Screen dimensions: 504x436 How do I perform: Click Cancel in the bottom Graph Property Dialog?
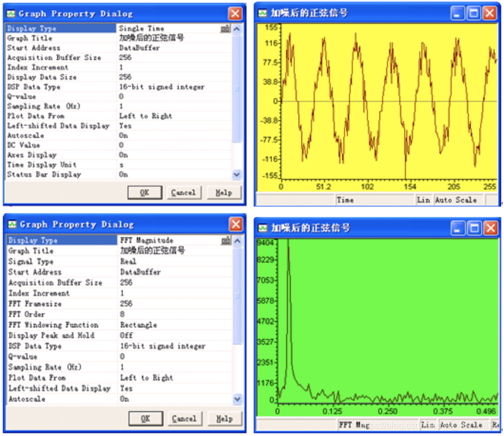tap(184, 418)
